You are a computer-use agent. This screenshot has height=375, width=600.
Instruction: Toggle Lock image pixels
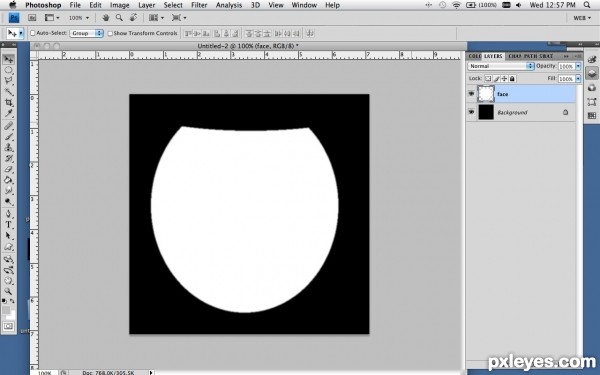click(496, 78)
